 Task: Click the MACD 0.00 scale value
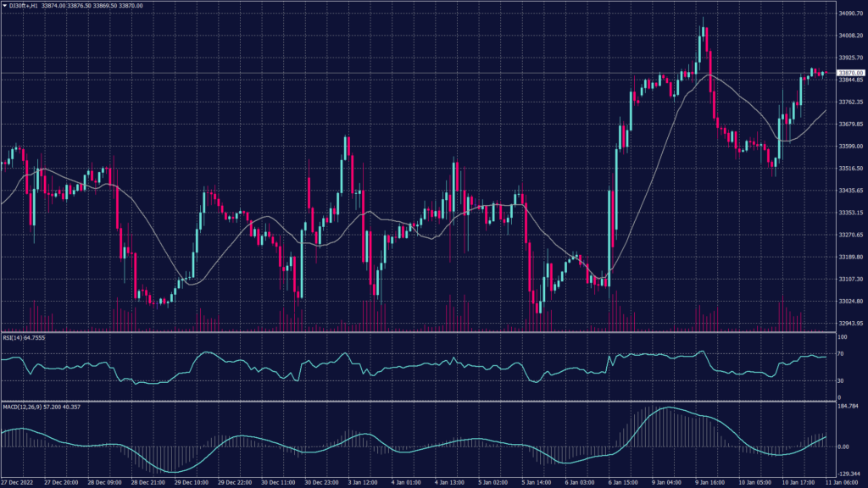844,446
